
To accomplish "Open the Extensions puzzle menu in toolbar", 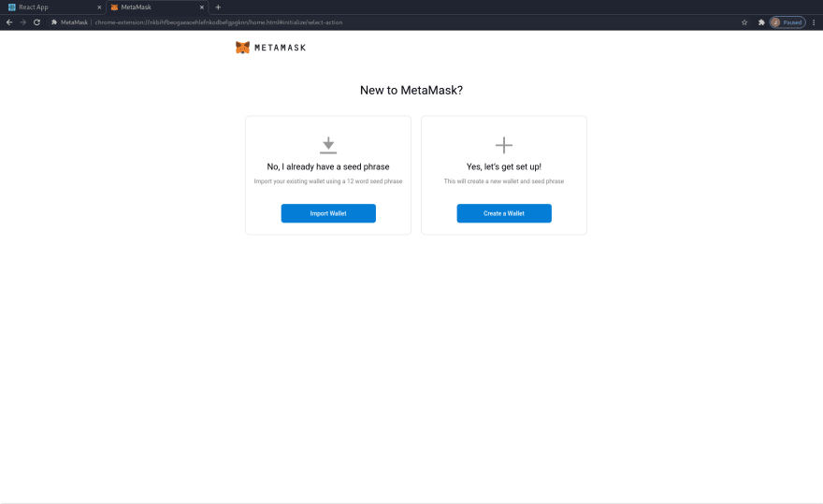I will tap(761, 22).
